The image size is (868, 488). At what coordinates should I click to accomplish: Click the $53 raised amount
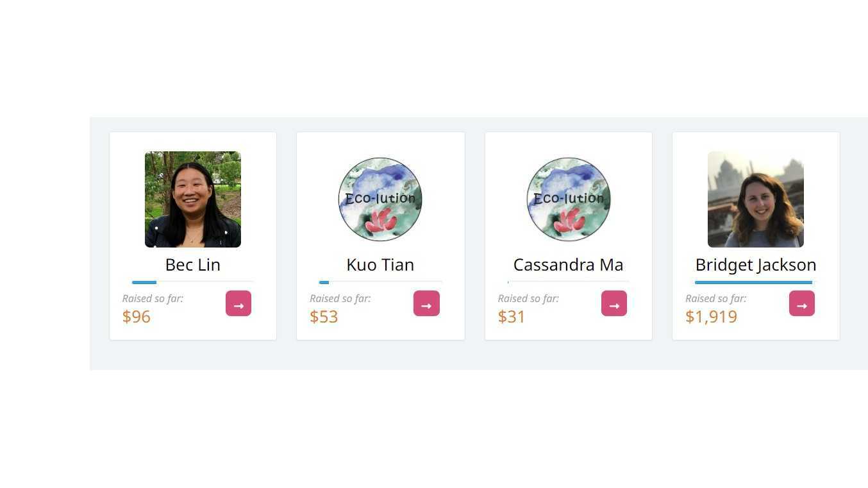coord(324,317)
